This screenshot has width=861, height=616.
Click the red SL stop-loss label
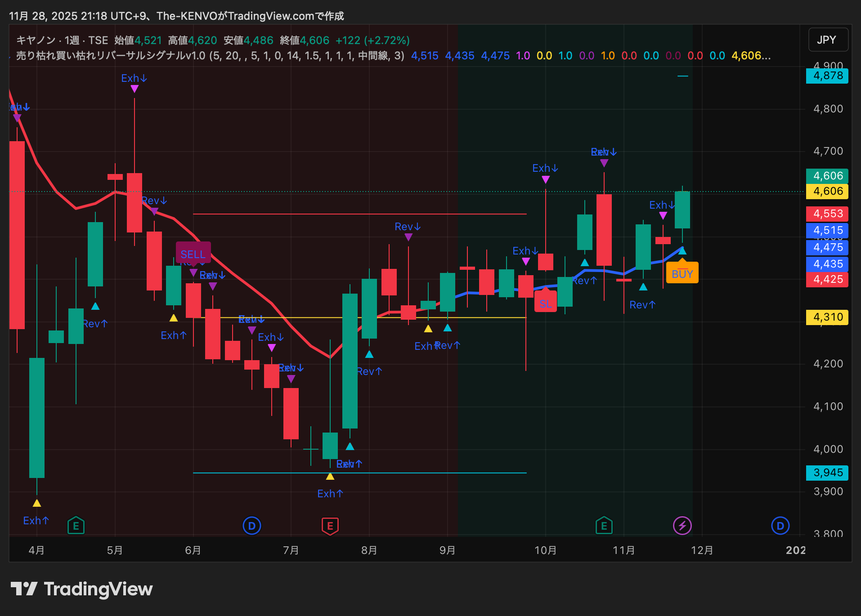point(545,304)
